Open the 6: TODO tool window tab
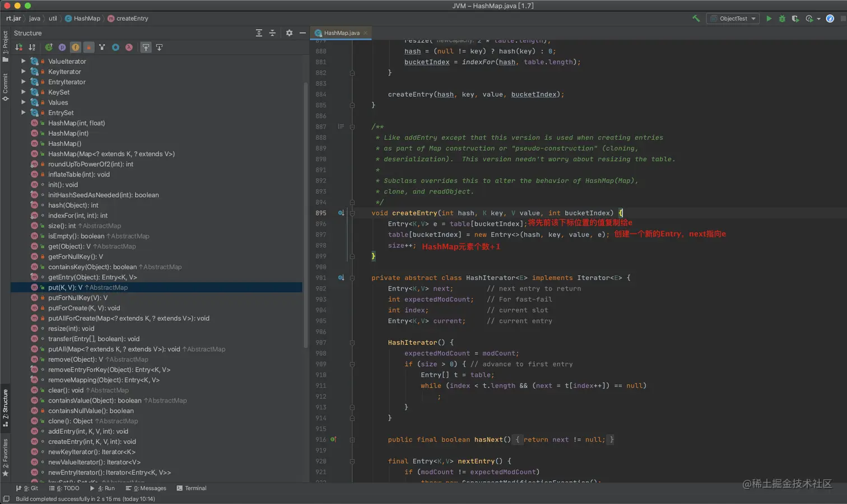The width and height of the screenshot is (847, 504). click(x=64, y=488)
